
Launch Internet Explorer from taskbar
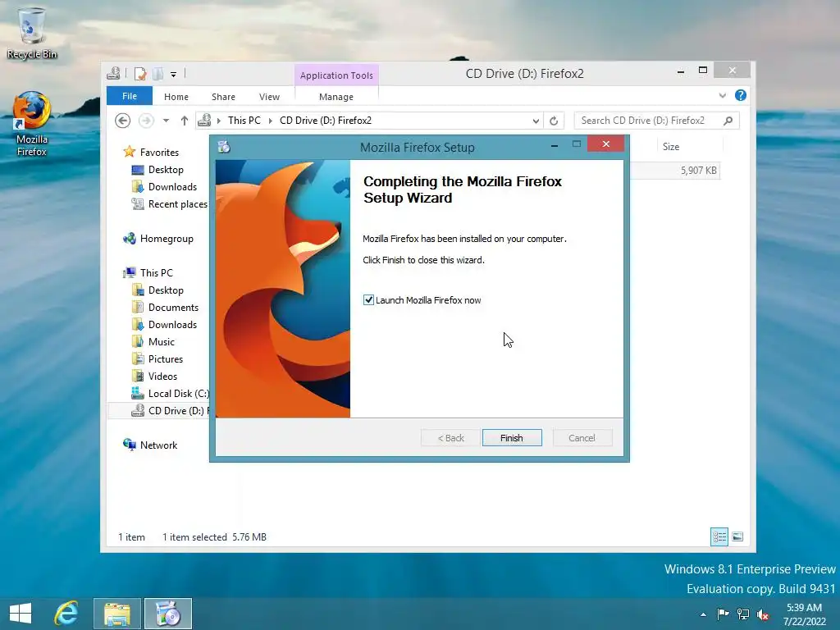[x=66, y=614]
